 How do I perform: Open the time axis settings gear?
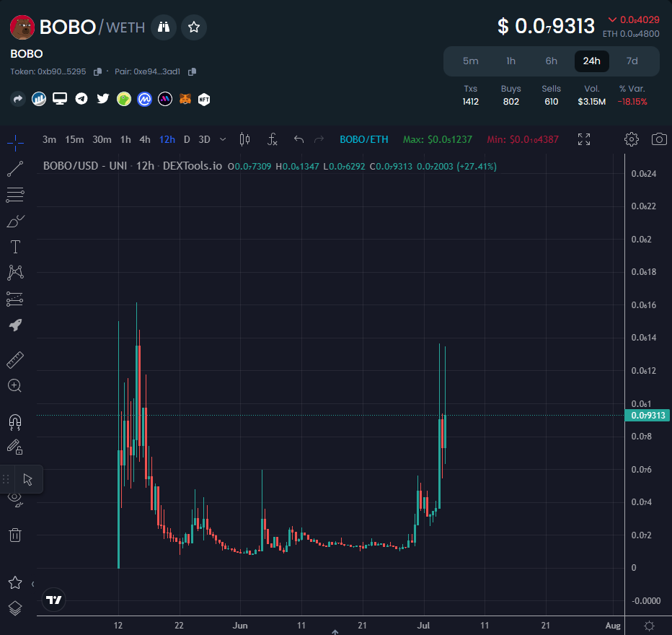pyautogui.click(x=649, y=626)
